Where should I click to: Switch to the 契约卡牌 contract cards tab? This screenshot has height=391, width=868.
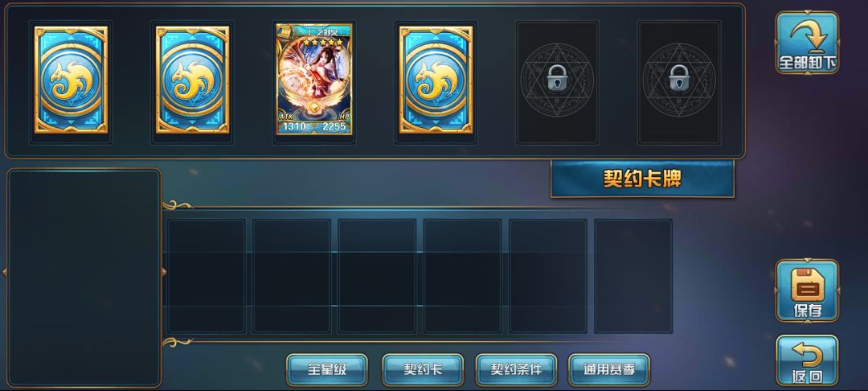click(x=642, y=179)
